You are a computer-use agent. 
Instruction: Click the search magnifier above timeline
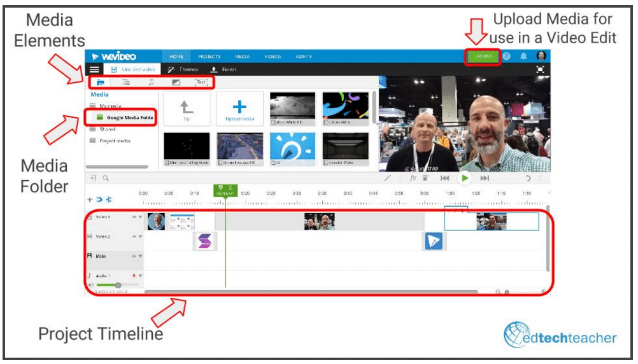pos(106,178)
